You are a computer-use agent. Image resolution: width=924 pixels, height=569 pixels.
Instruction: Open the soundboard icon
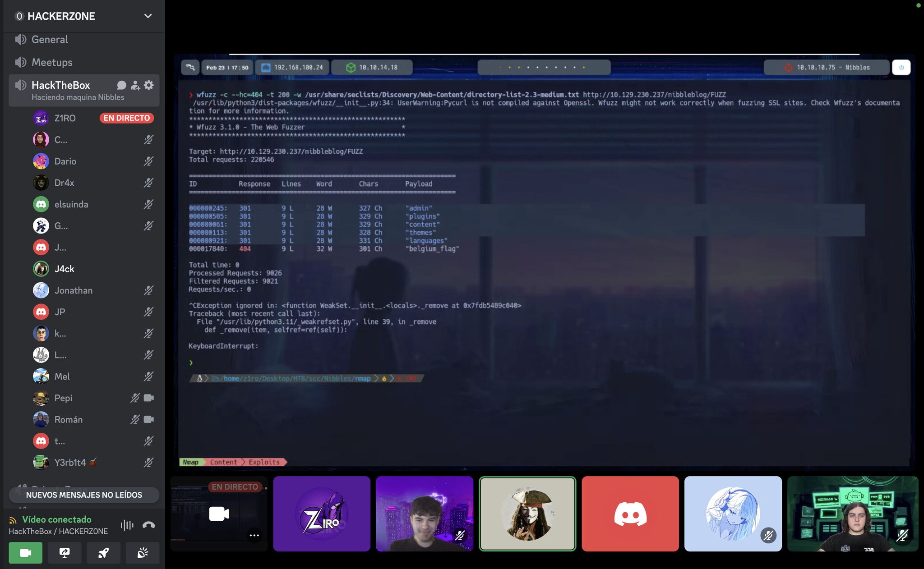[143, 553]
